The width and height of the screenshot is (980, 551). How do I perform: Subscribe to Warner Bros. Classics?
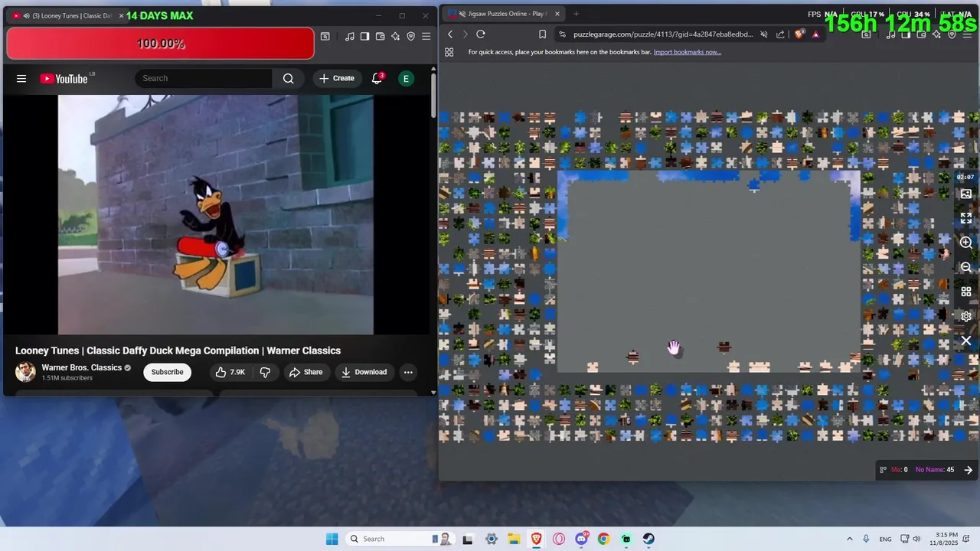167,372
